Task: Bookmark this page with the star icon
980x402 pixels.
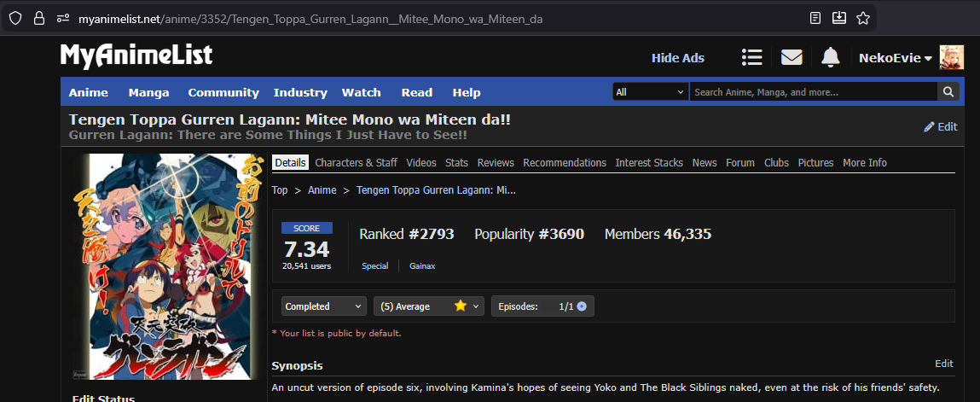Action: 863,18
